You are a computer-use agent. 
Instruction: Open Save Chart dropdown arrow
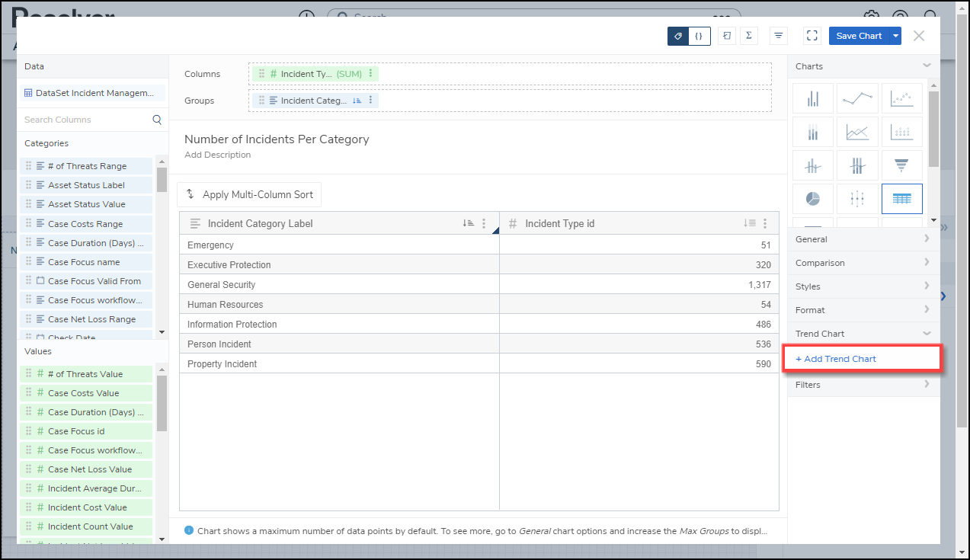(x=896, y=36)
